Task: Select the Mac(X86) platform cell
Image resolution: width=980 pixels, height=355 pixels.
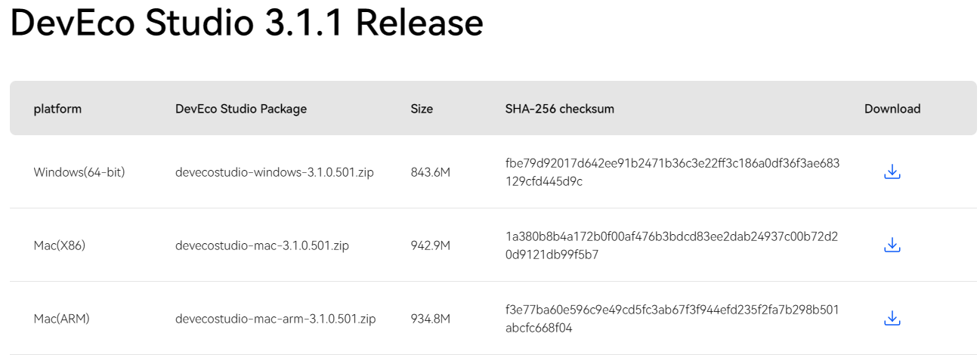Action: pos(60,245)
